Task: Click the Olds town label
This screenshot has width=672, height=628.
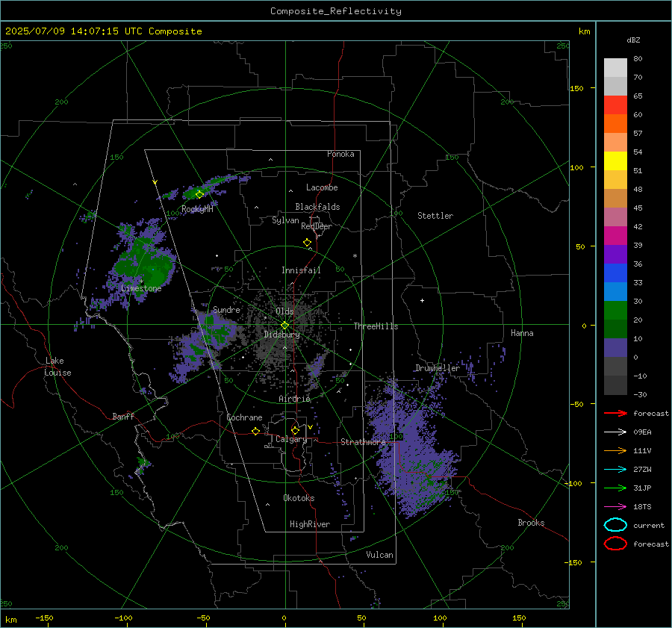Action: click(x=284, y=311)
